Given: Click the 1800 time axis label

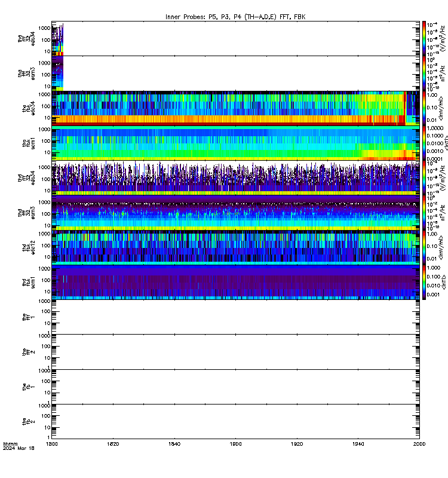Looking at the screenshot, I should (51, 444).
